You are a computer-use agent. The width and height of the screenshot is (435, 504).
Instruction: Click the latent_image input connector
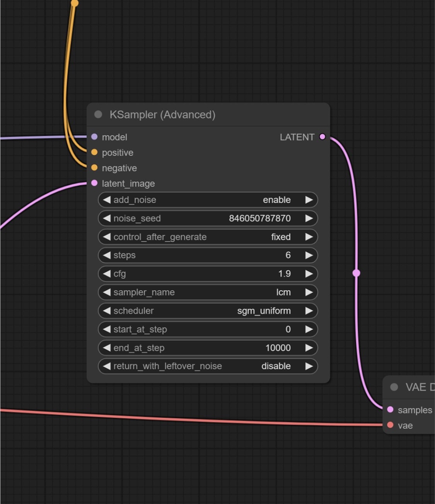[x=94, y=184]
